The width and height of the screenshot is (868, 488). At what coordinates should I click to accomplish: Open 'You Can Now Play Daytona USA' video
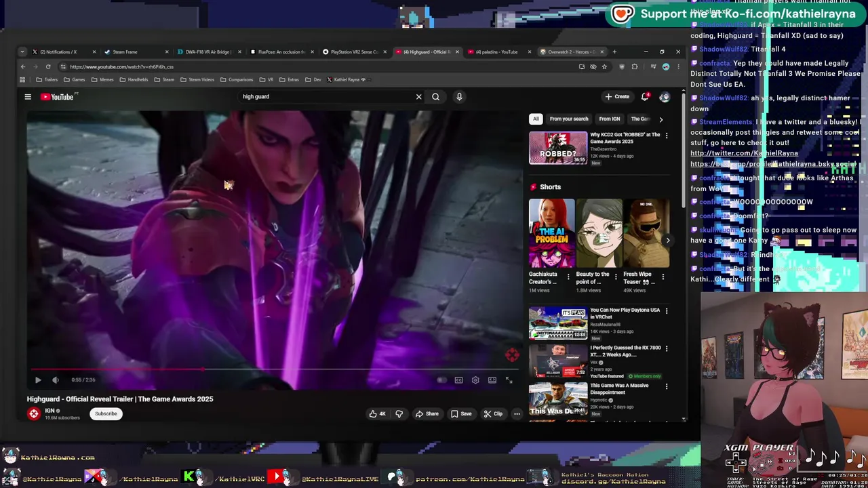tap(558, 323)
